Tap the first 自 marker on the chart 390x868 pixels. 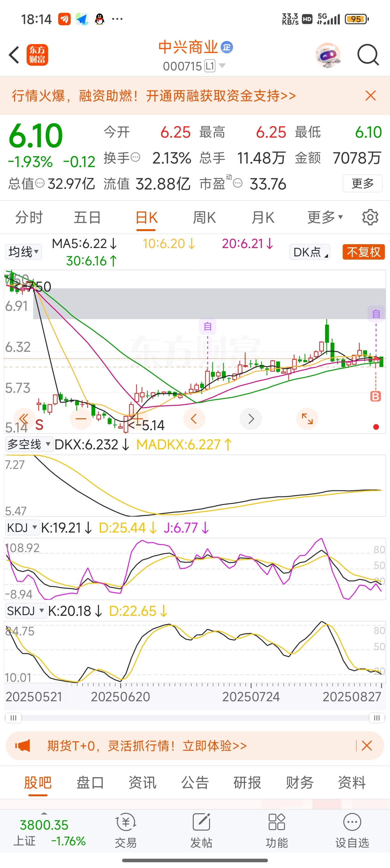pos(207,326)
